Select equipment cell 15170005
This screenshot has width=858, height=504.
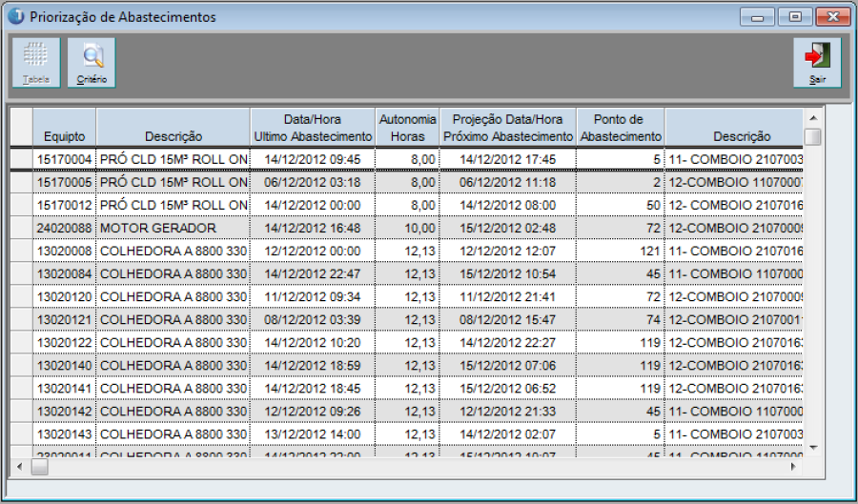[65, 182]
